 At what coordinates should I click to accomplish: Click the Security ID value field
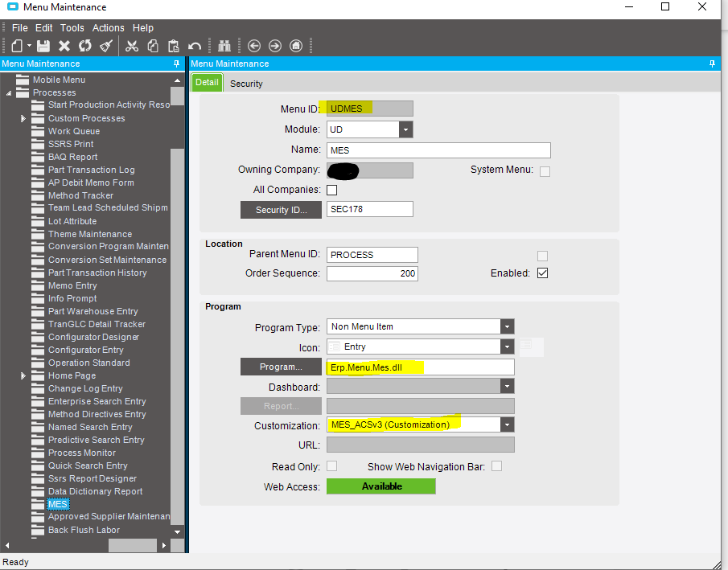[370, 209]
